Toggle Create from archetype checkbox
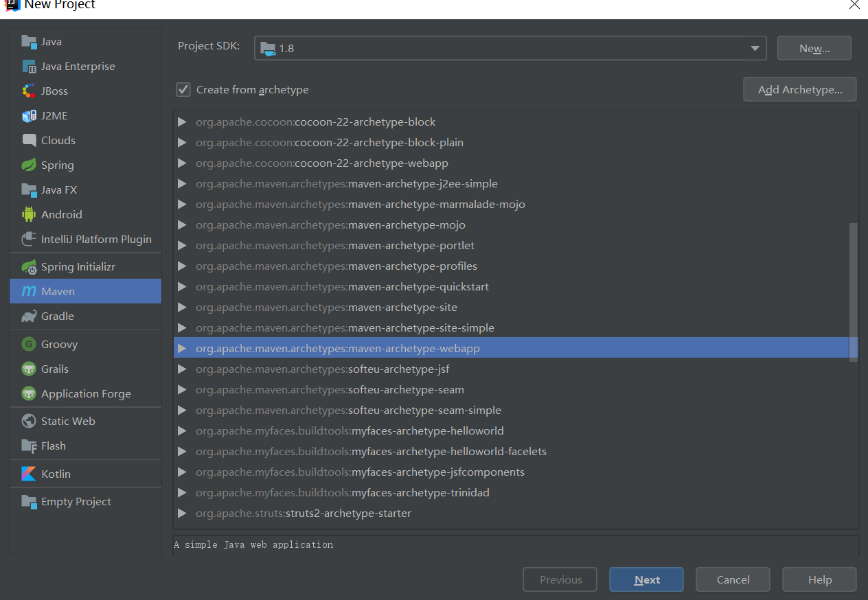The width and height of the screenshot is (868, 600). (183, 89)
